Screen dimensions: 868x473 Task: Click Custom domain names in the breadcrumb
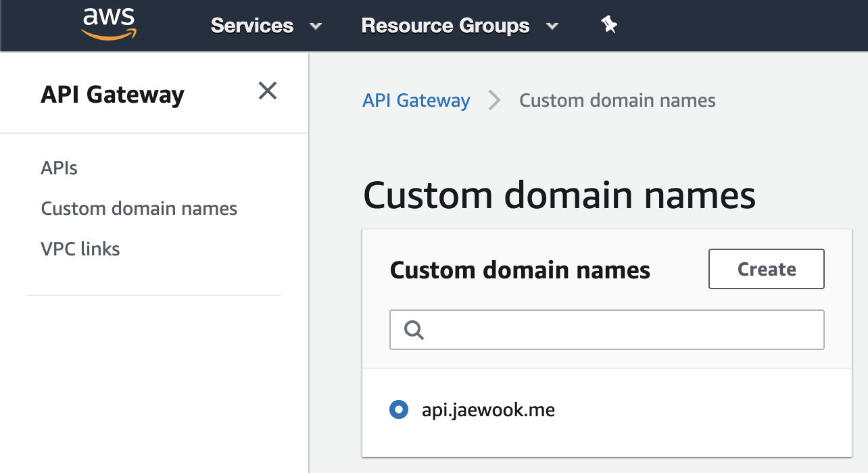point(617,100)
